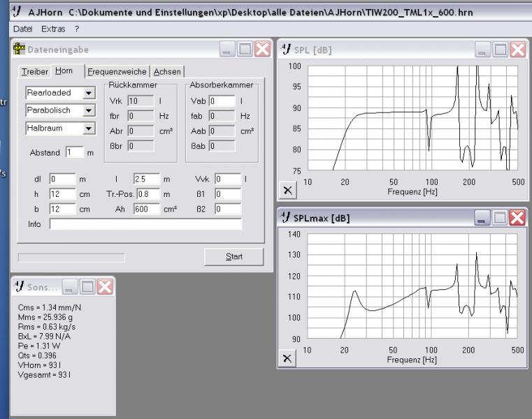Click the X button in the SPL graph
The image size is (532, 419).
point(287,190)
